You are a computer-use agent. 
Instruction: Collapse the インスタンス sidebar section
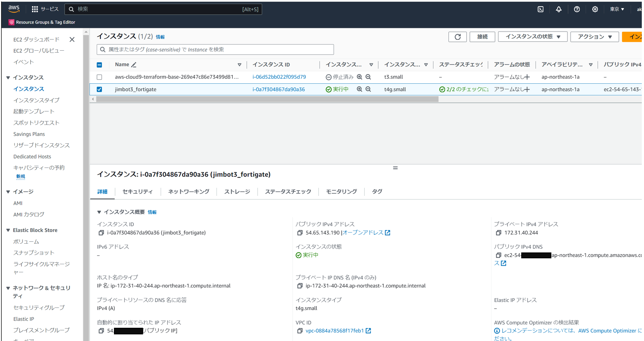point(8,78)
